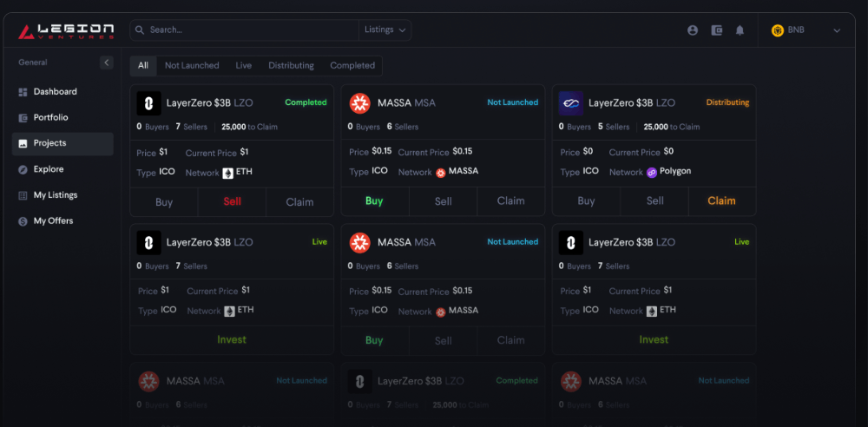Select the All filter tab

[x=143, y=65]
